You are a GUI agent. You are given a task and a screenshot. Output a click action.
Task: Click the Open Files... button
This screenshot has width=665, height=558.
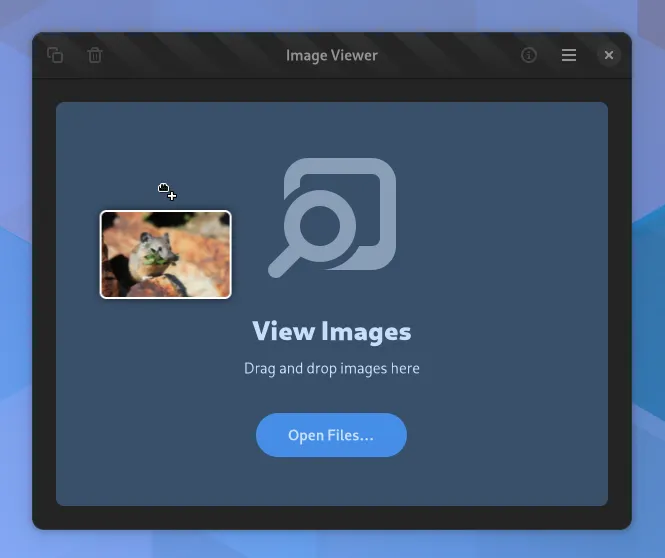coord(331,435)
